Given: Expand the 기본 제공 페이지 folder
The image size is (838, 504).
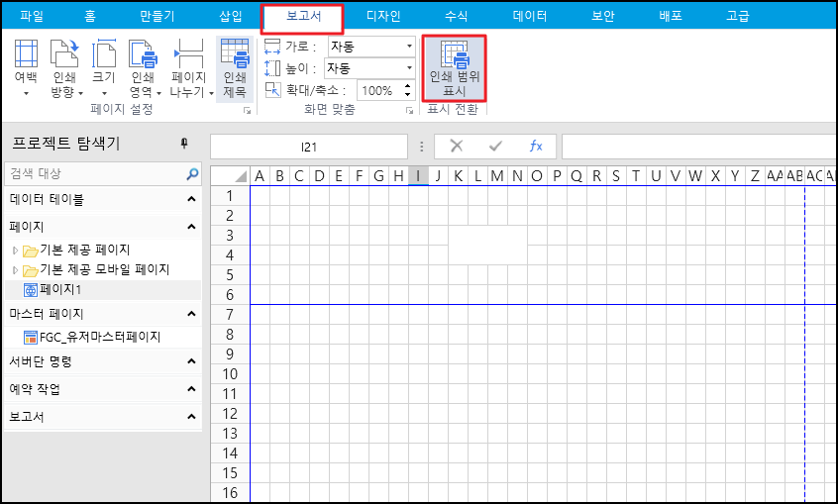Looking at the screenshot, I should (x=15, y=250).
